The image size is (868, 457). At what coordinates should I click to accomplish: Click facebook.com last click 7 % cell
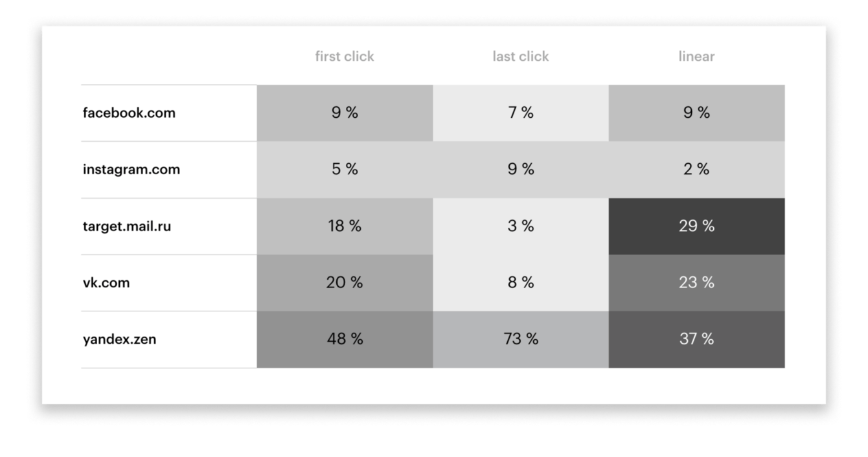tap(521, 113)
